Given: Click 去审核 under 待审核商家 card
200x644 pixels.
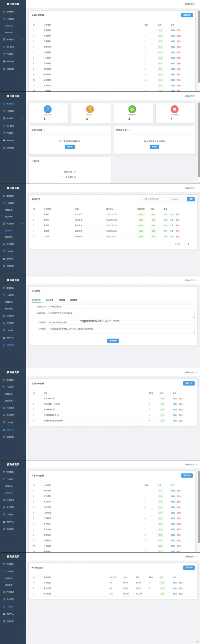Looking at the screenshot, I should 154,147.
